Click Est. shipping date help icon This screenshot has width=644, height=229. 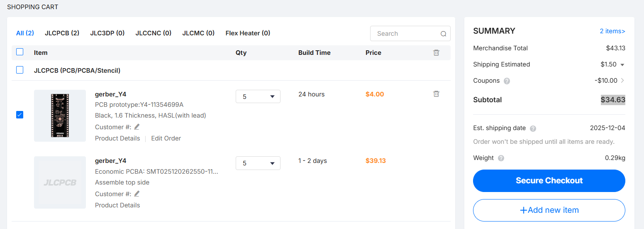point(533,128)
